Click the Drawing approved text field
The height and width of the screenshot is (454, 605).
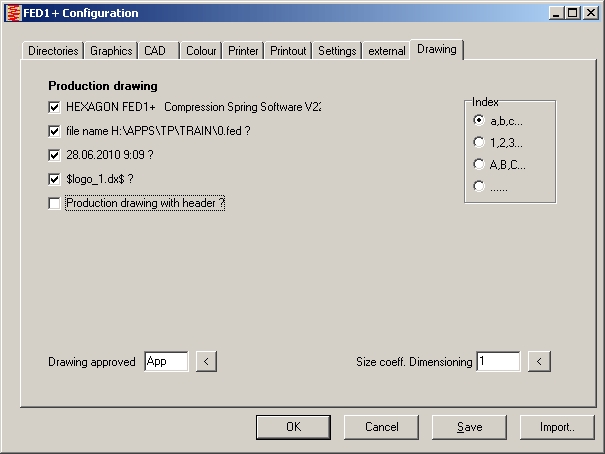tap(166, 361)
